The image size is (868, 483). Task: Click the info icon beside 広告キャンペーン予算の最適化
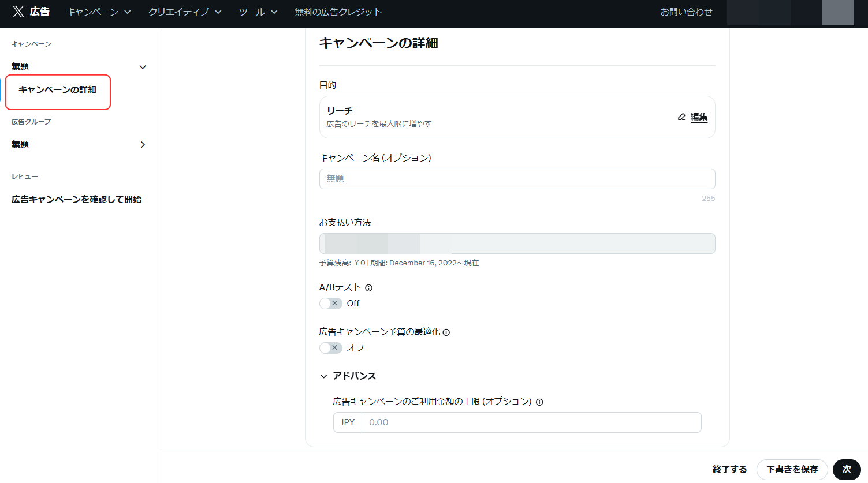(x=446, y=332)
